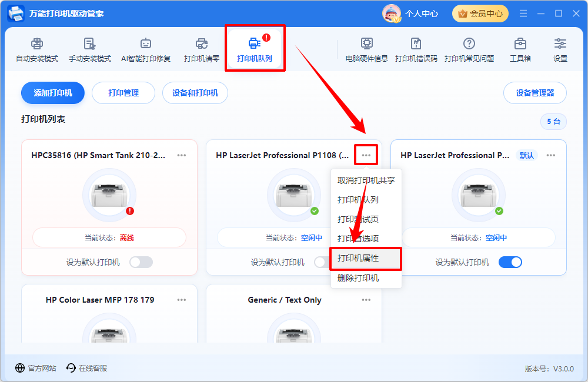Click 离线 status text
588x382 pixels.
pyautogui.click(x=127, y=237)
